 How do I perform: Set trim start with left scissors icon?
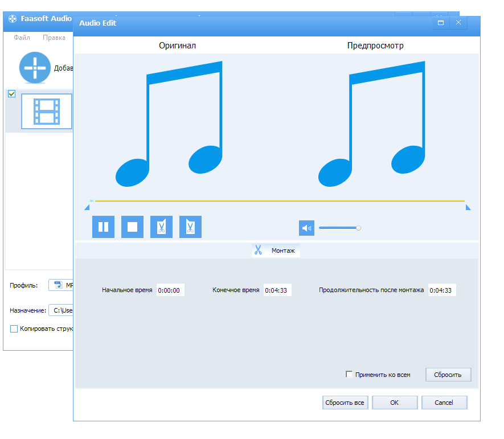click(161, 227)
